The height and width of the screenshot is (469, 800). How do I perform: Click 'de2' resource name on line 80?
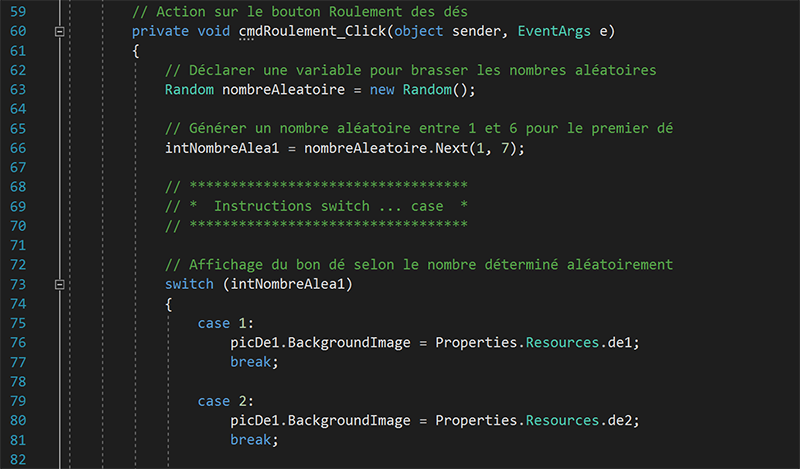(620, 421)
